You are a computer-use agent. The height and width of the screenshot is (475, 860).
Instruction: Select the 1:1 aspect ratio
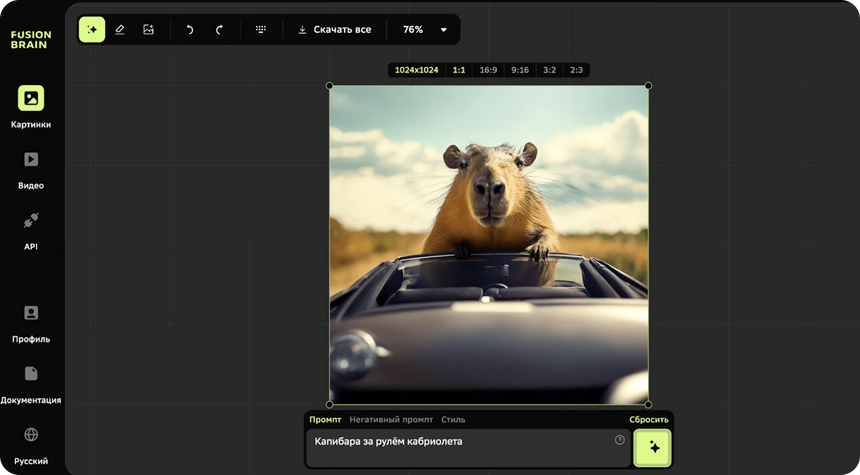pos(459,70)
